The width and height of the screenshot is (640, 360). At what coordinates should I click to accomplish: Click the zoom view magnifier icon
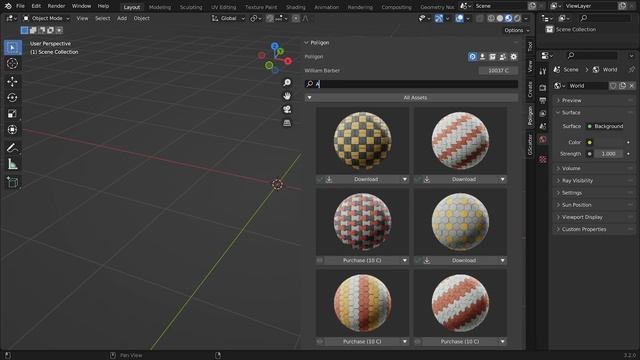click(287, 82)
